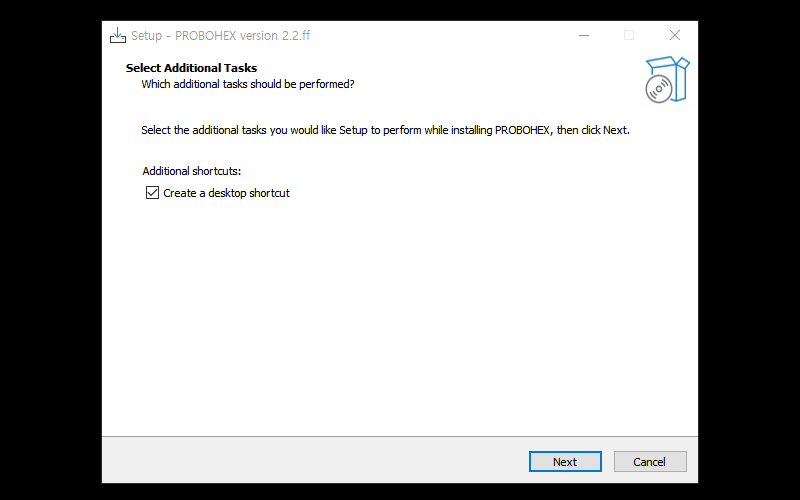Click the installer download icon in title bar
The width and height of the screenshot is (800, 500).
tap(118, 35)
